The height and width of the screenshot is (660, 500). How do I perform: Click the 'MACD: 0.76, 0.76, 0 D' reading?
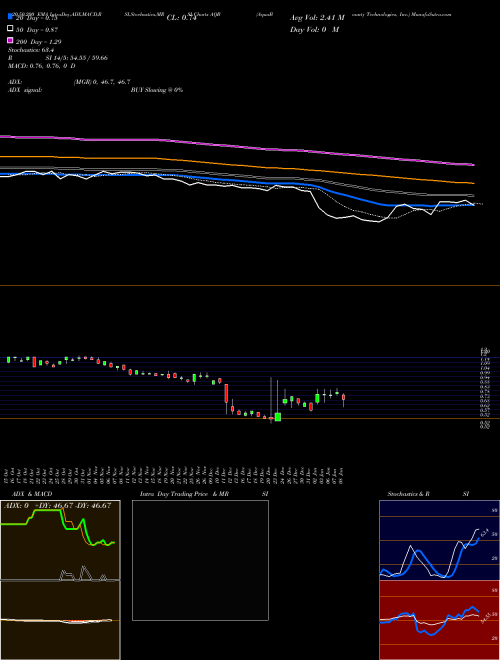click(x=42, y=66)
